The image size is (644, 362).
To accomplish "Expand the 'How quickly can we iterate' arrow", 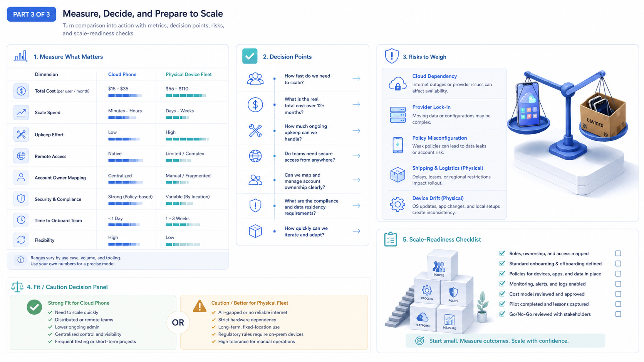I will pyautogui.click(x=357, y=231).
